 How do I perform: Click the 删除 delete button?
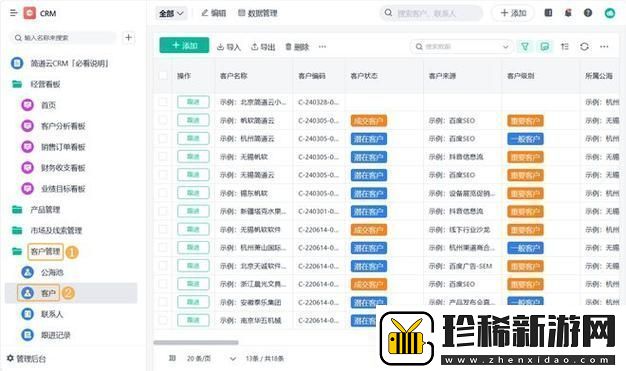297,47
